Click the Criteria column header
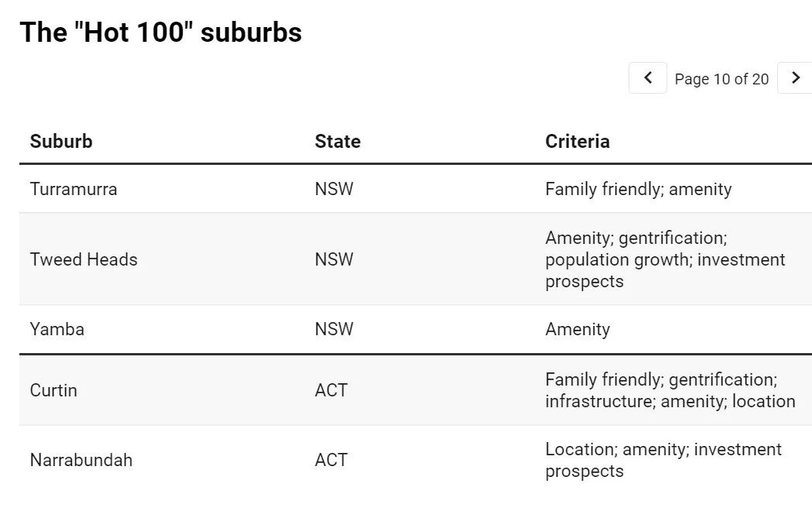Viewport: 812px width, 511px height. point(577,141)
